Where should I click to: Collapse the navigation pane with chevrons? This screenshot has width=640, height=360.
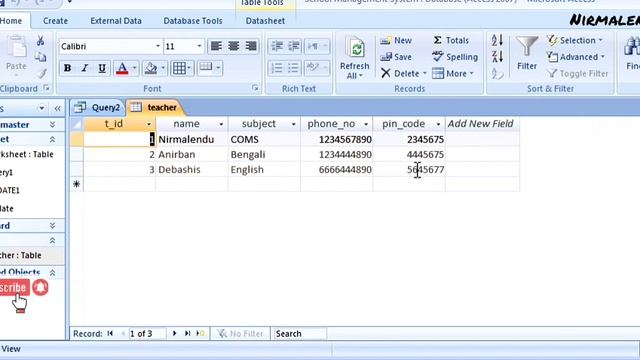click(x=57, y=109)
